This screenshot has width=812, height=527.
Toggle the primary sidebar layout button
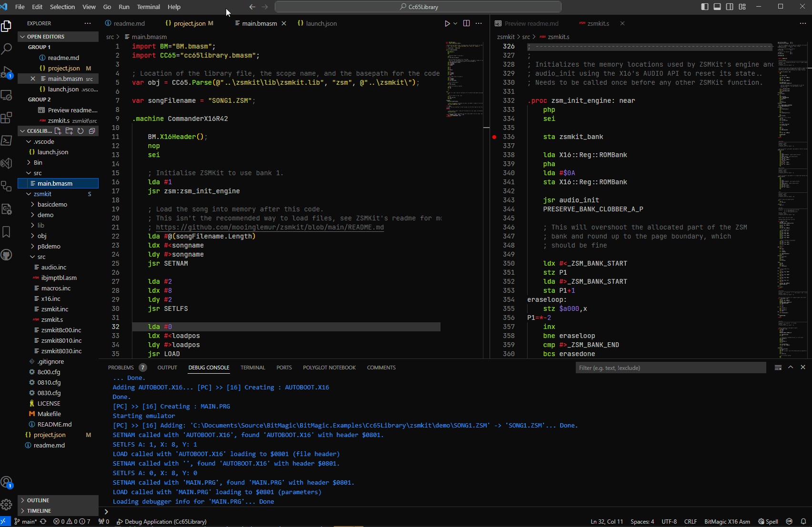[x=705, y=7]
